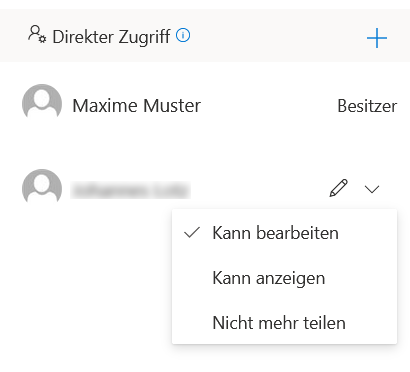Image resolution: width=410 pixels, height=372 pixels.
Task: Click the Direkter Zugriff header bar
Action: pos(205,35)
